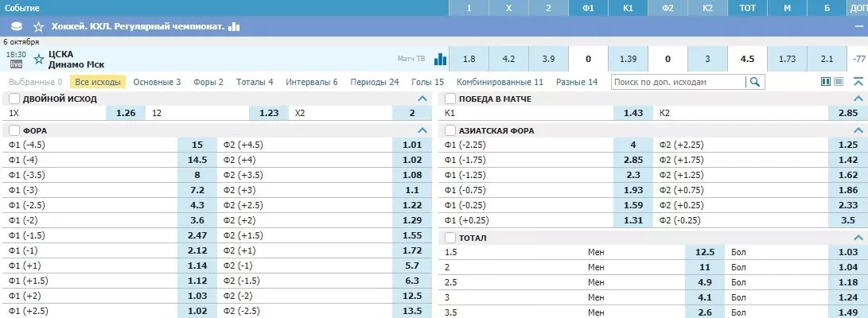Select match winner K1 odds 1.43
868x318 pixels.
633,113
